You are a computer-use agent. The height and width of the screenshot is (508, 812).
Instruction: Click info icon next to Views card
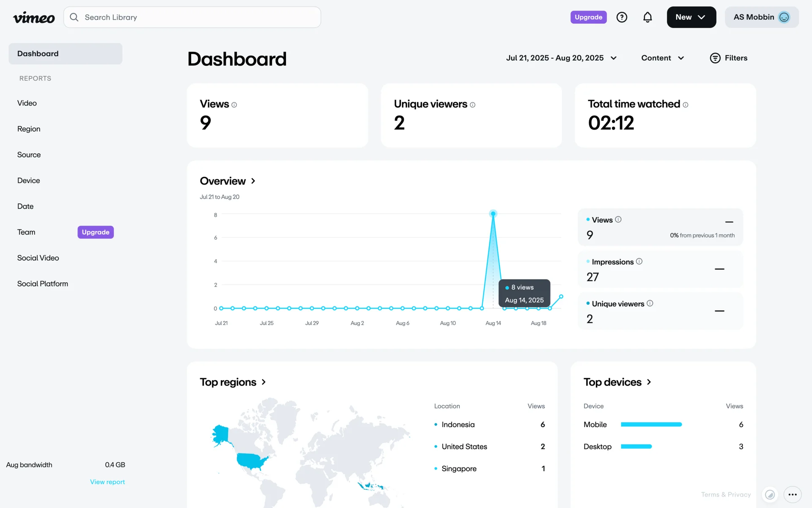pyautogui.click(x=234, y=105)
